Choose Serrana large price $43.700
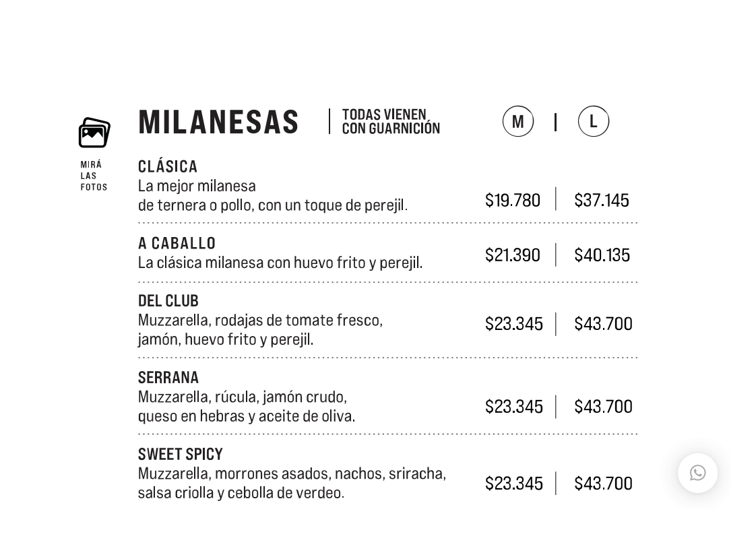The height and width of the screenshot is (534, 756). click(x=603, y=407)
